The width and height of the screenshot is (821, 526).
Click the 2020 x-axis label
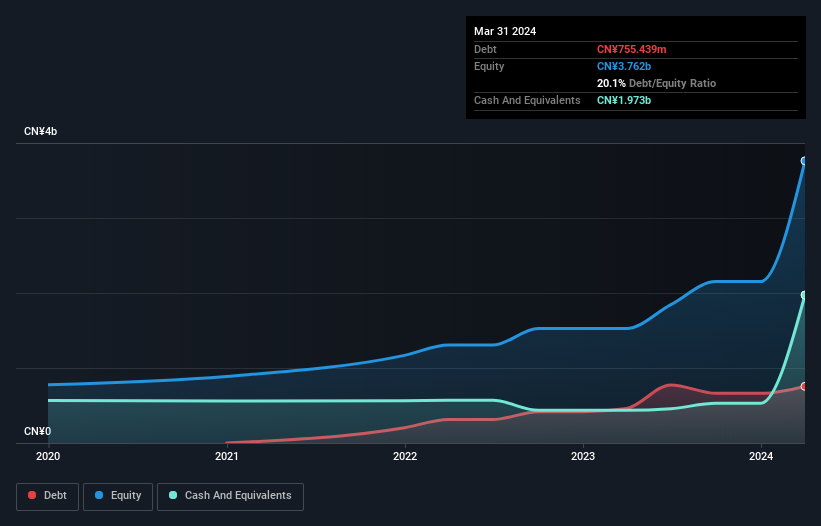click(48, 456)
